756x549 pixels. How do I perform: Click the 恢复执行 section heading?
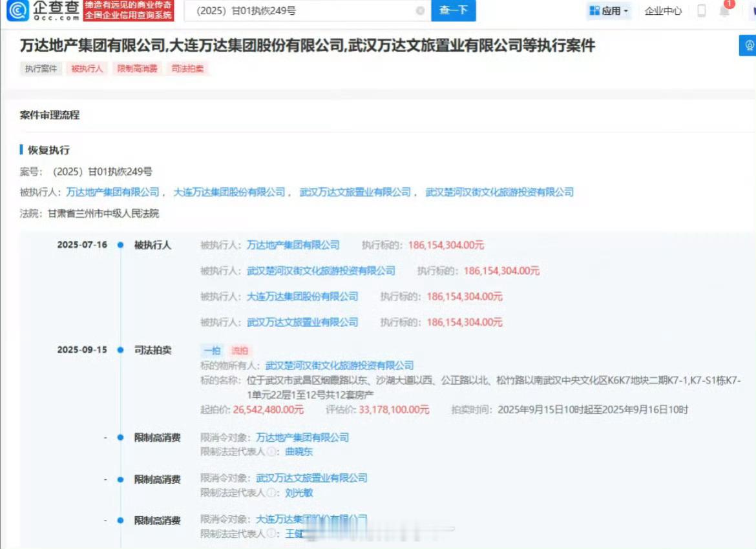pyautogui.click(x=48, y=150)
